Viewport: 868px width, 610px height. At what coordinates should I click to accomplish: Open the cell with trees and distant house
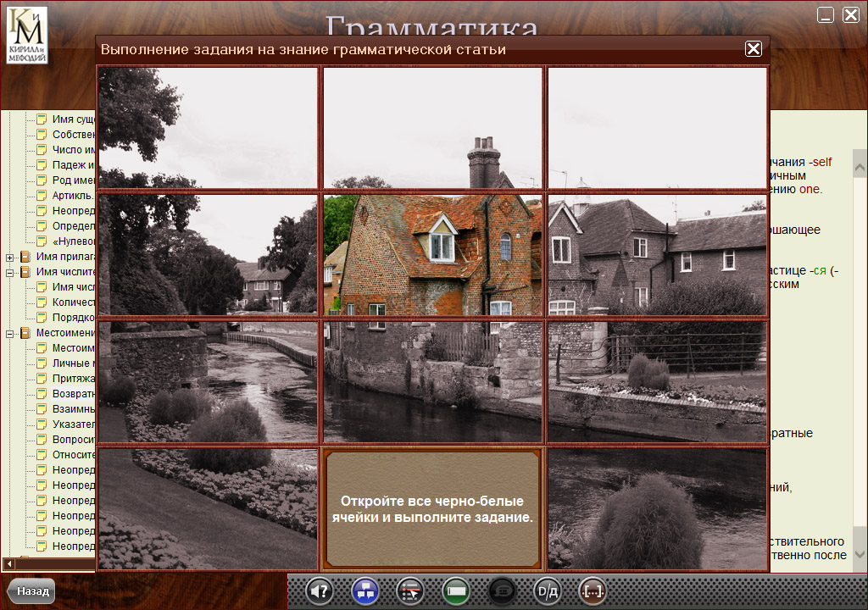click(209, 255)
